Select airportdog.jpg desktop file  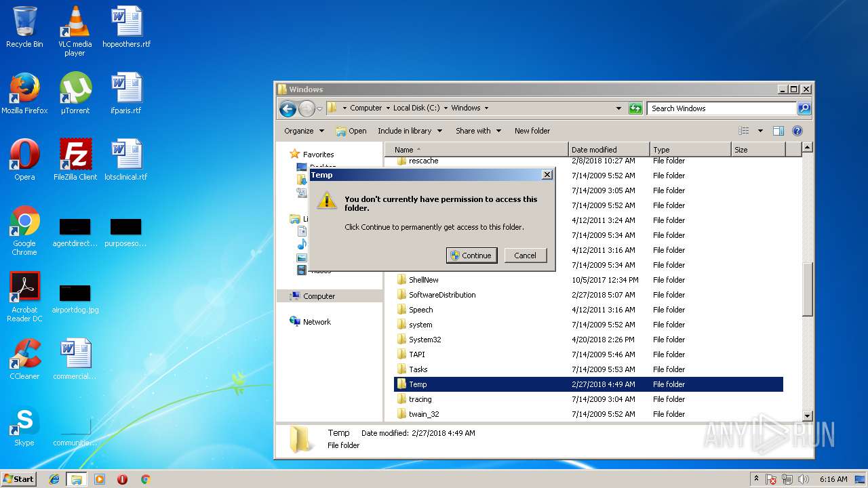pos(75,298)
